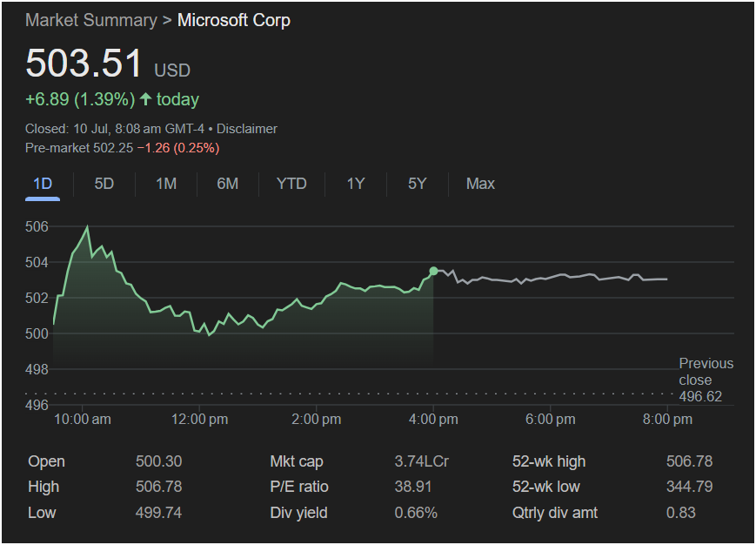Click the 2:00 pm time axis label
This screenshot has width=756, height=545.
(317, 419)
